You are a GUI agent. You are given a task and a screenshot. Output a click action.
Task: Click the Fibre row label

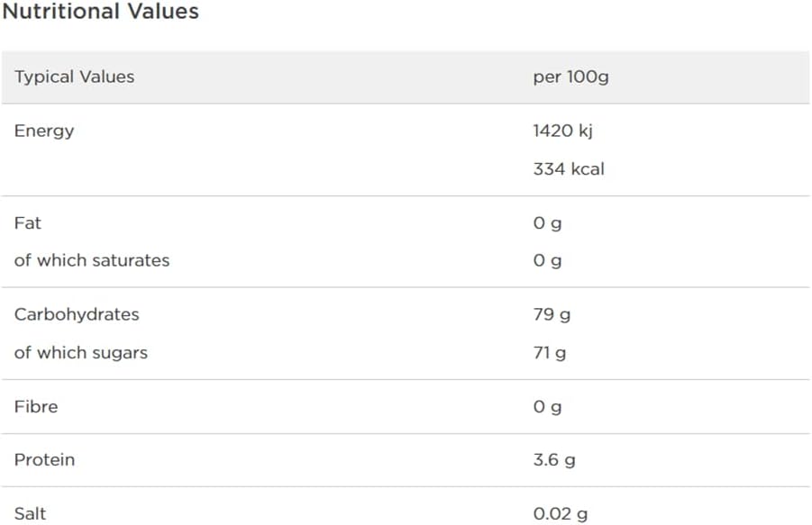pos(36,406)
